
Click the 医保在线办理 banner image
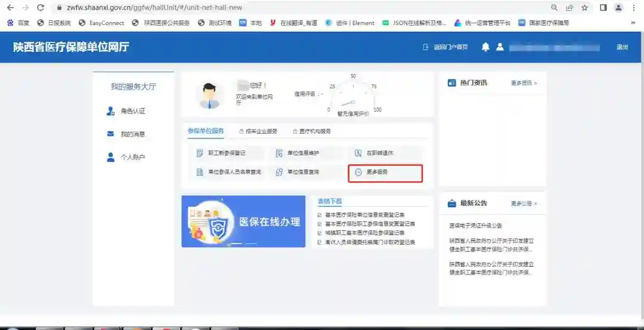[243, 221]
